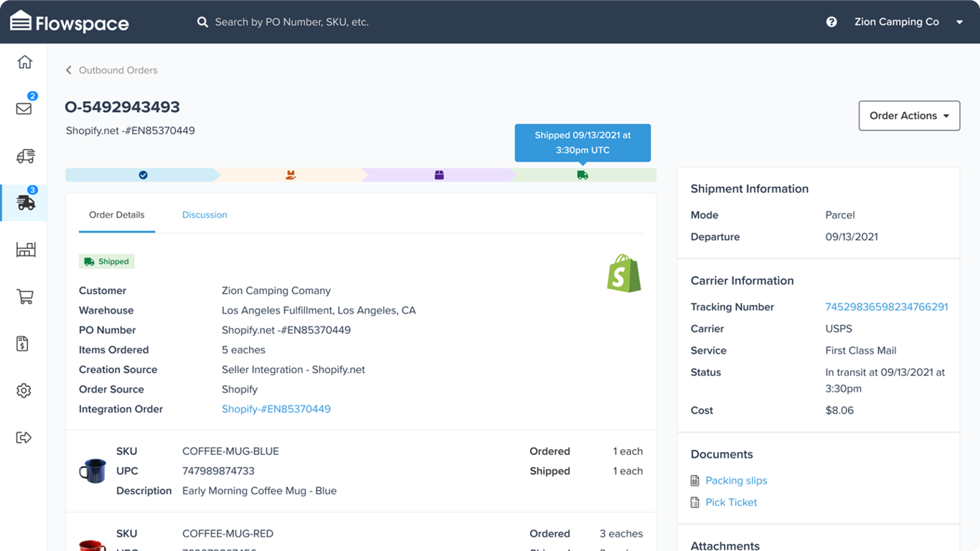Click the packed box stage icon
This screenshot has width=980, height=551.
(439, 175)
